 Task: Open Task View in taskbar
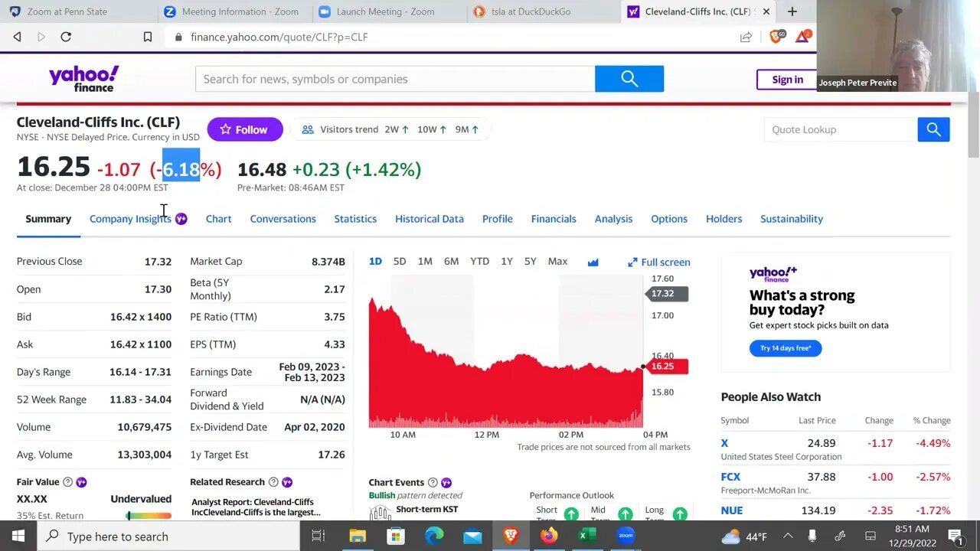(x=318, y=536)
